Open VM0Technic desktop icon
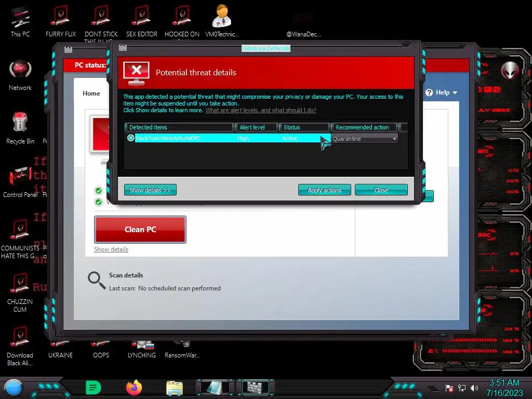This screenshot has height=399, width=532. (222, 21)
